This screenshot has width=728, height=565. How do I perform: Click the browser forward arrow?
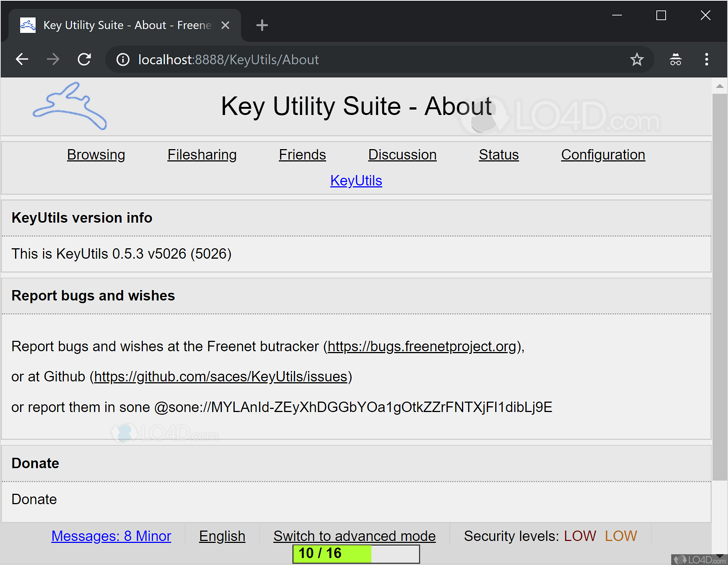coord(53,60)
